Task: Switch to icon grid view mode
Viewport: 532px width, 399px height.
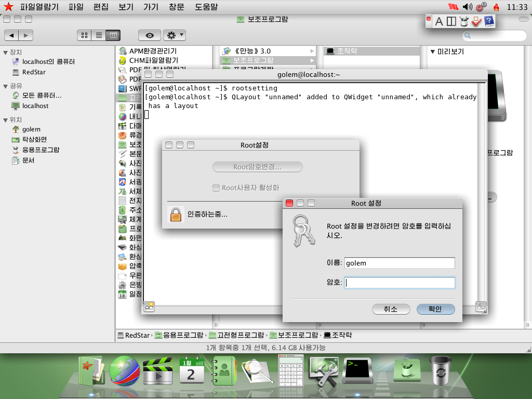Action: [84, 35]
